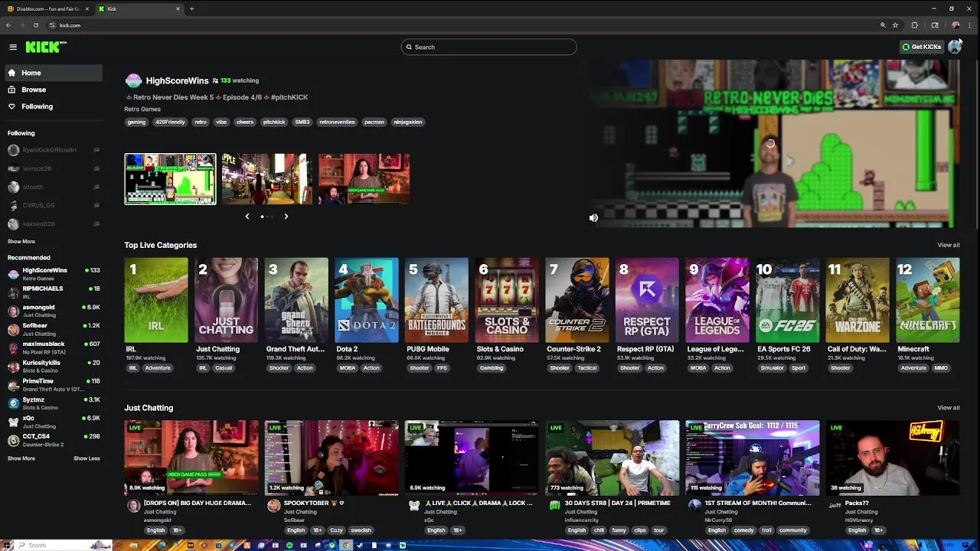Click the Kick logo
Image resolution: width=980 pixels, height=551 pixels.
[x=46, y=47]
